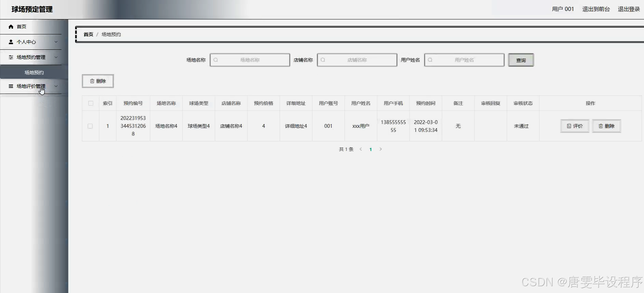Screen dimensions: 644x293
Task: Click the 共 1 条 total text
Action: [x=346, y=149]
